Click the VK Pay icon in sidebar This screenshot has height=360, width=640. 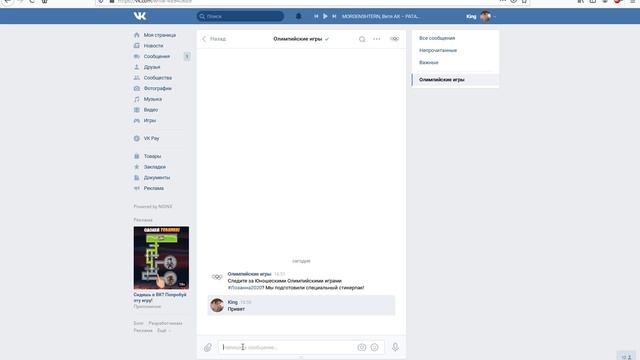(137, 138)
